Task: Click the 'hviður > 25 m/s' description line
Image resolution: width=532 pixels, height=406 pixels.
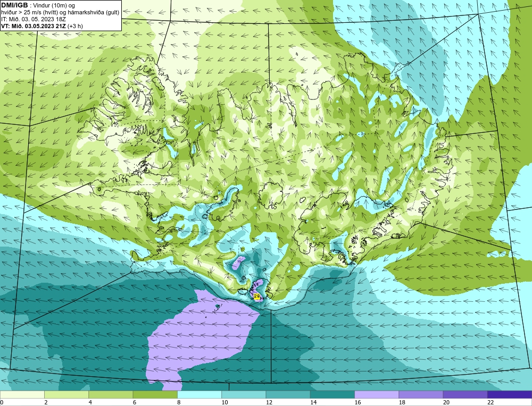Action: (60, 12)
